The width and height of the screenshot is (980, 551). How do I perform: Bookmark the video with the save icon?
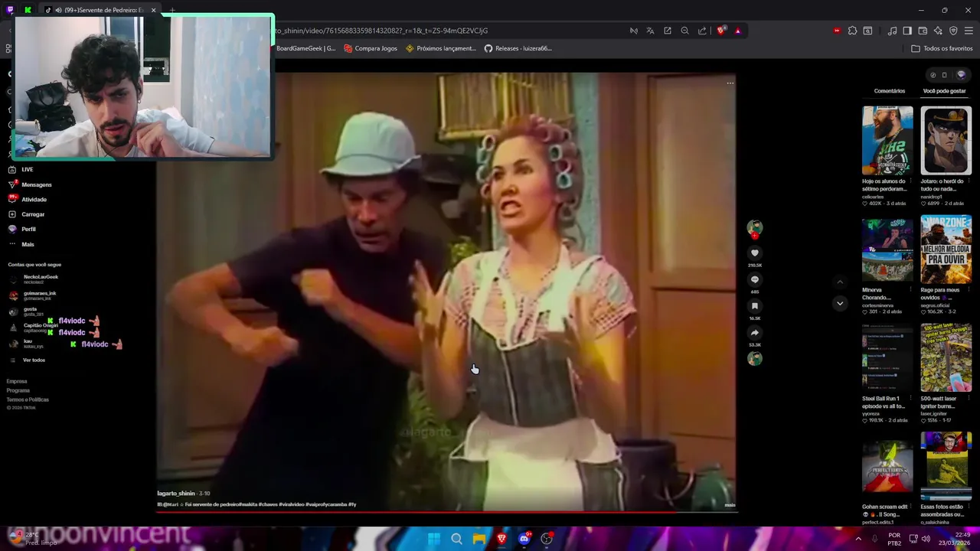tap(755, 306)
